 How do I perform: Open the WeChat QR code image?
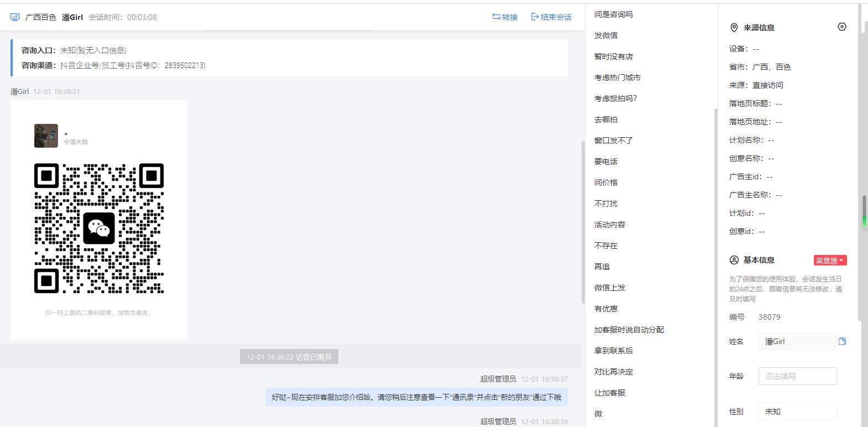coord(99,220)
